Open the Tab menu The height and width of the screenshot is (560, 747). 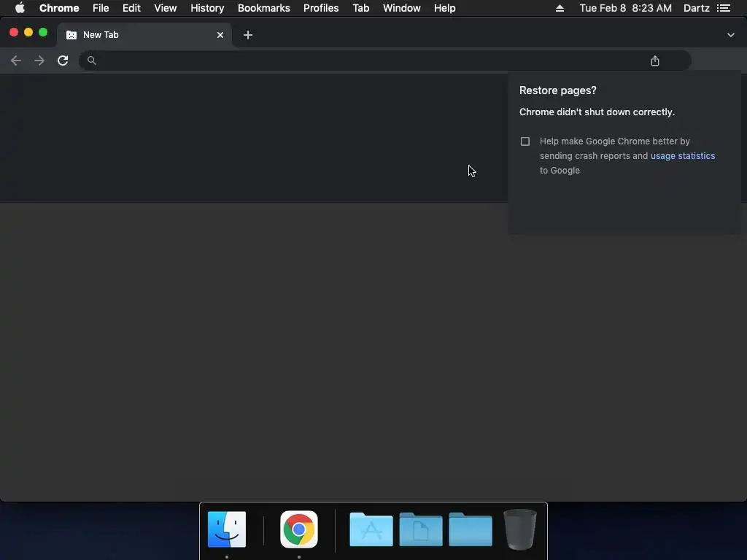point(361,8)
